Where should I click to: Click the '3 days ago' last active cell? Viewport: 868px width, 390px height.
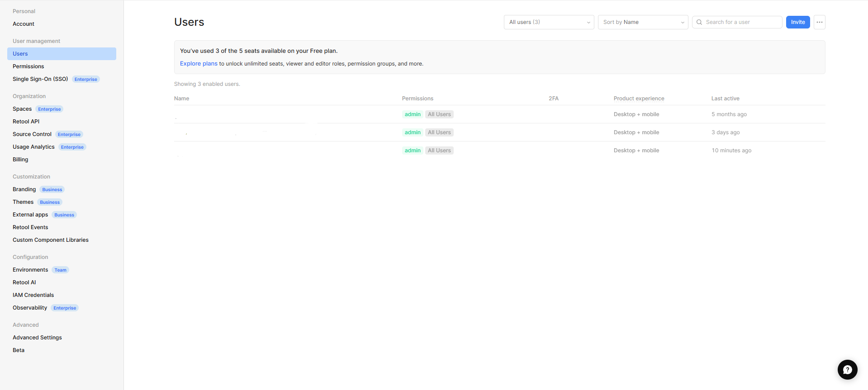coord(726,132)
